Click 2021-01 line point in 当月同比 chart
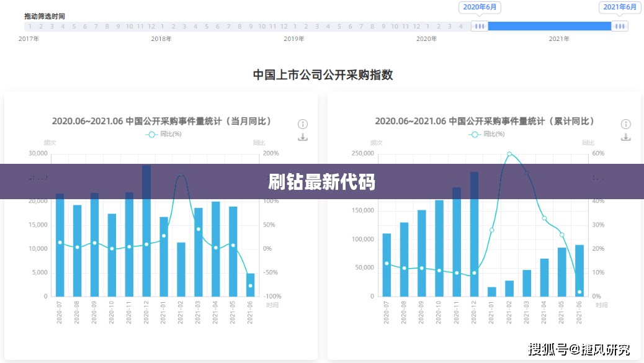This screenshot has height=363, width=644. click(164, 236)
